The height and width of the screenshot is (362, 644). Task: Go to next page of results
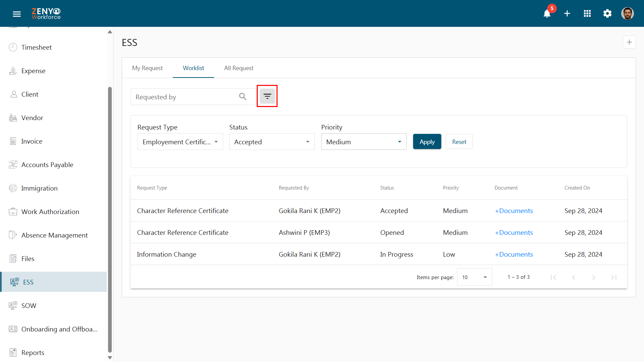594,277
